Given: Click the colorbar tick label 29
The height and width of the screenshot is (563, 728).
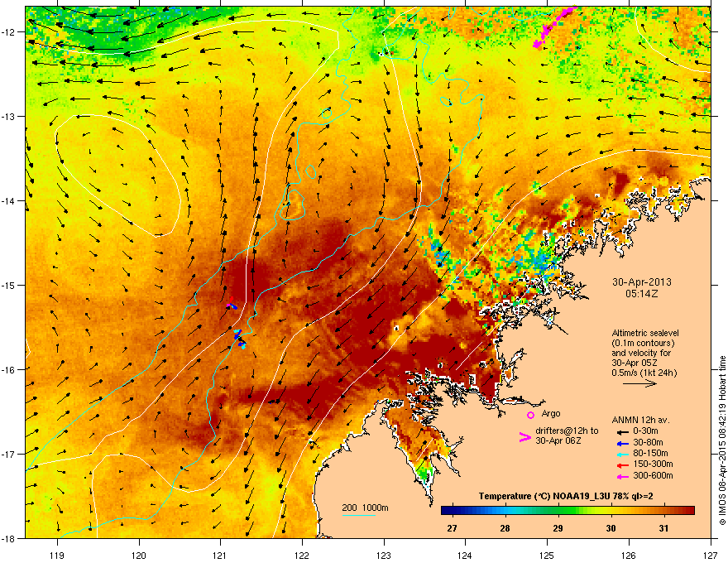Looking at the screenshot, I should pos(558,528).
